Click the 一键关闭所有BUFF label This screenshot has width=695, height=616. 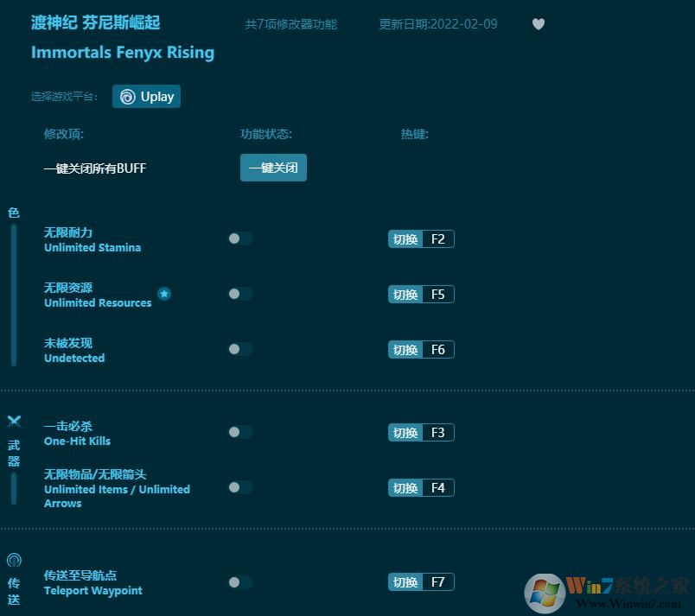(x=95, y=168)
